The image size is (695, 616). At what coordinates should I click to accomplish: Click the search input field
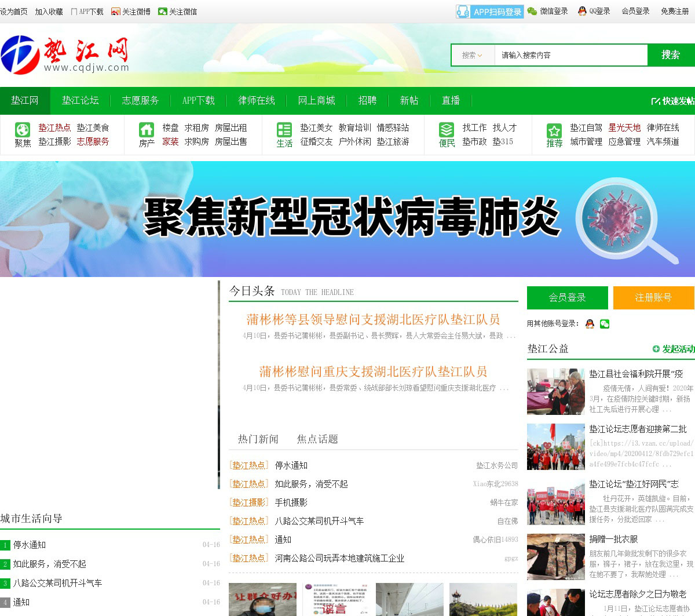(570, 55)
